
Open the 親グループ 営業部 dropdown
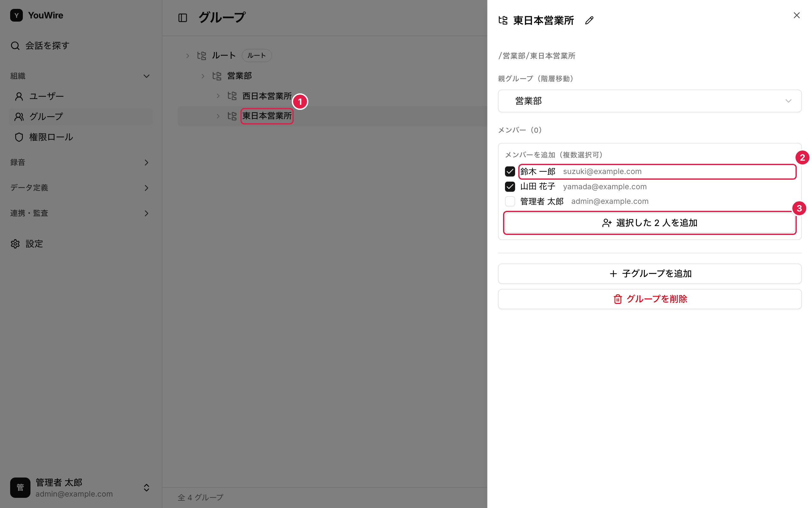(650, 101)
